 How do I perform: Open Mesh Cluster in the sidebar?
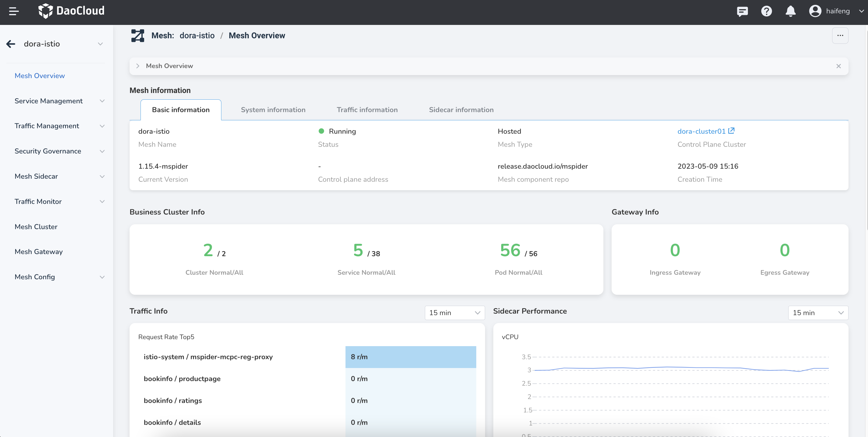tap(36, 227)
